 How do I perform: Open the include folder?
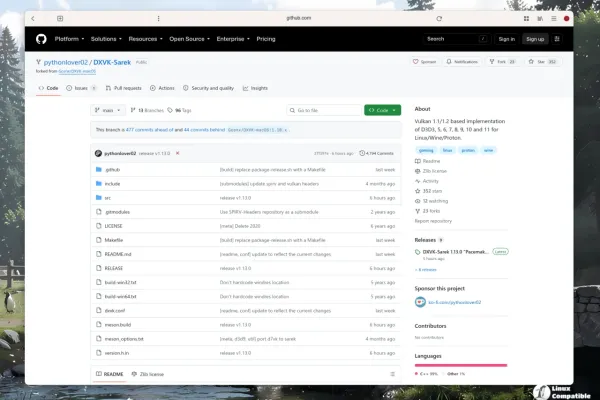[112, 184]
